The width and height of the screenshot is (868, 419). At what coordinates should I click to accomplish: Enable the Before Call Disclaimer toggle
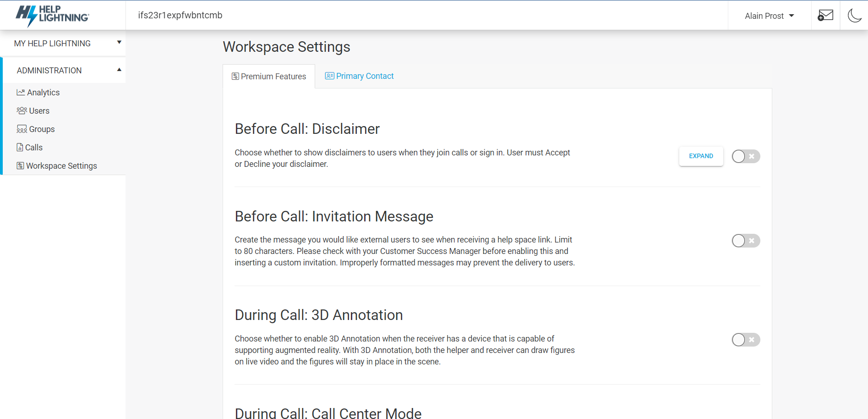(x=745, y=156)
